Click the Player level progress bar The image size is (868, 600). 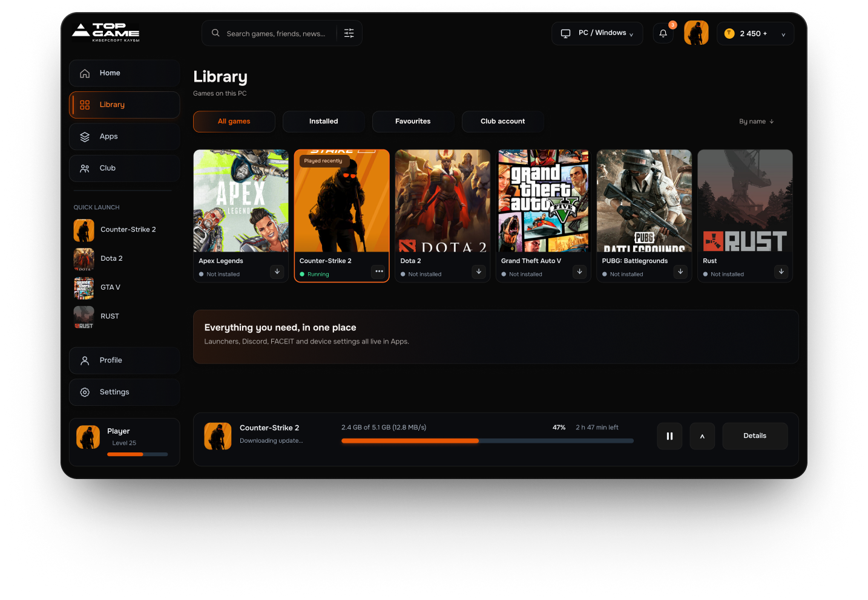point(137,454)
